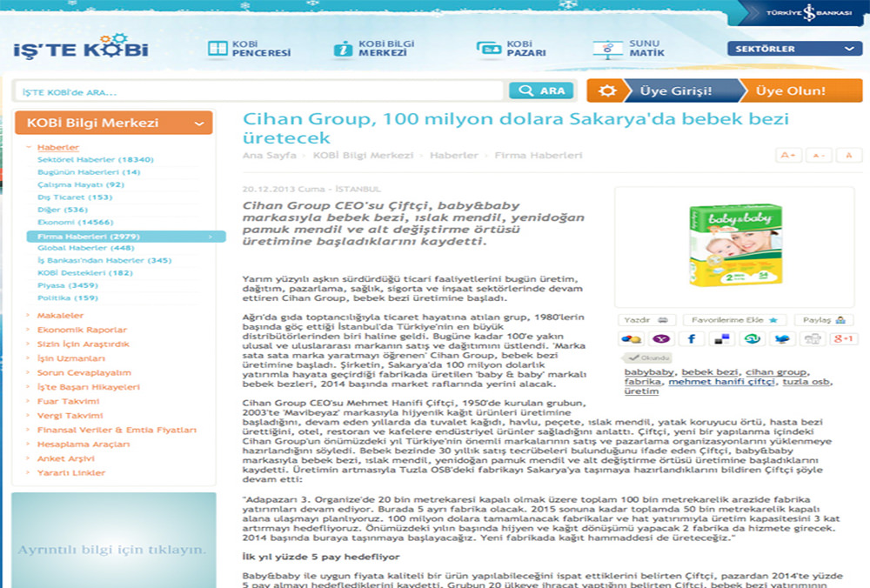Open Yararlı Linkler link
The width and height of the screenshot is (870, 588).
pyautogui.click(x=71, y=473)
